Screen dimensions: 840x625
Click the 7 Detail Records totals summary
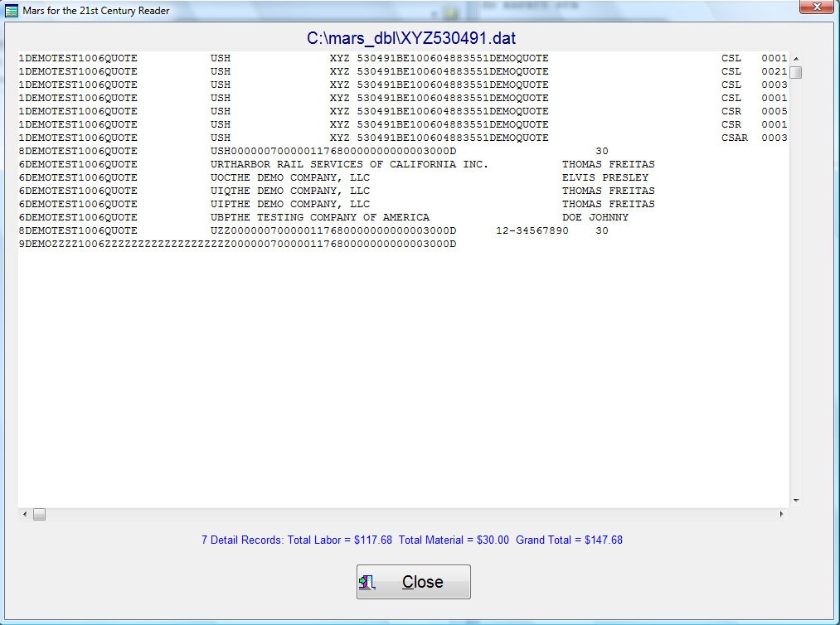pyautogui.click(x=412, y=540)
